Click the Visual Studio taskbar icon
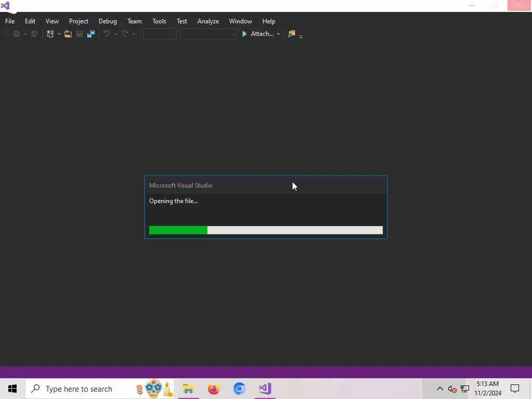The width and height of the screenshot is (532, 399). [264, 389]
